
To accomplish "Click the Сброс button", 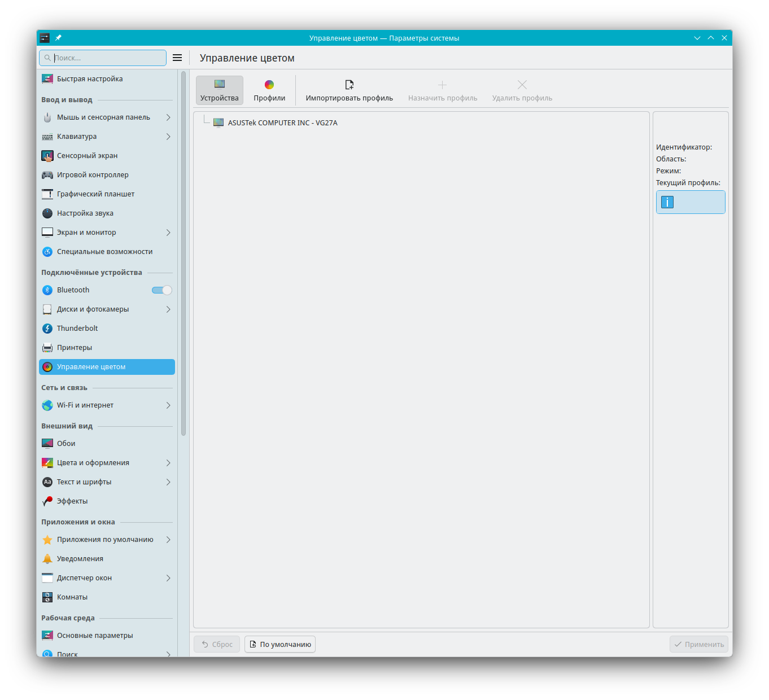I will pyautogui.click(x=217, y=644).
